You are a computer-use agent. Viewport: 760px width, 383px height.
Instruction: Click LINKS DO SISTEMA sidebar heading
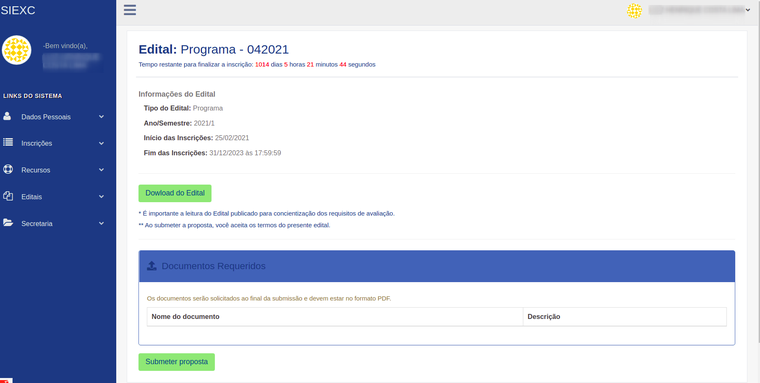coord(32,96)
